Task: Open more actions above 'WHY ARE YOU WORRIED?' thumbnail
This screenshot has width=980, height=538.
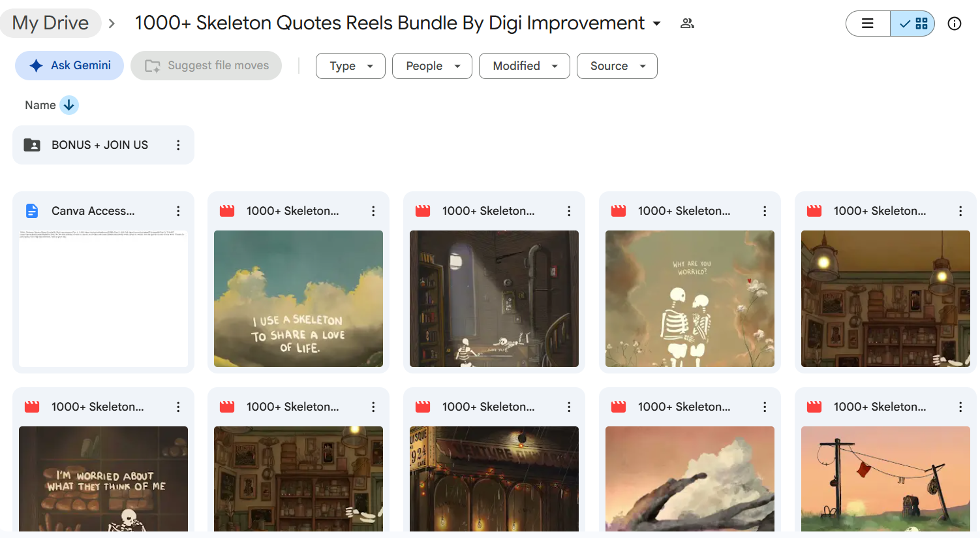Action: point(765,211)
